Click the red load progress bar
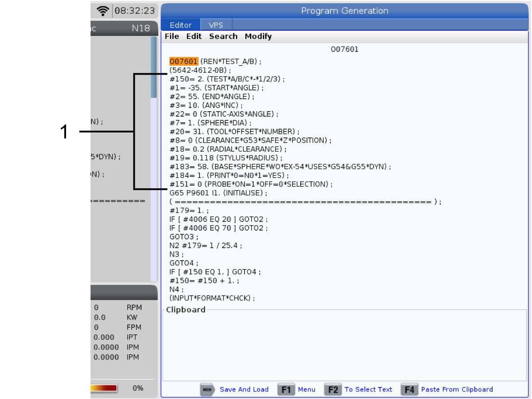Viewport: 532px width, 399px height. click(x=104, y=388)
